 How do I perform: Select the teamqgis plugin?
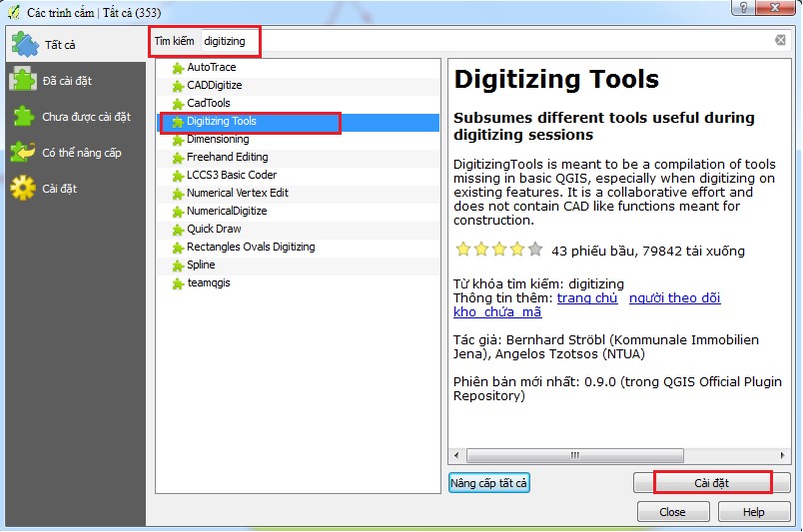(x=298, y=282)
